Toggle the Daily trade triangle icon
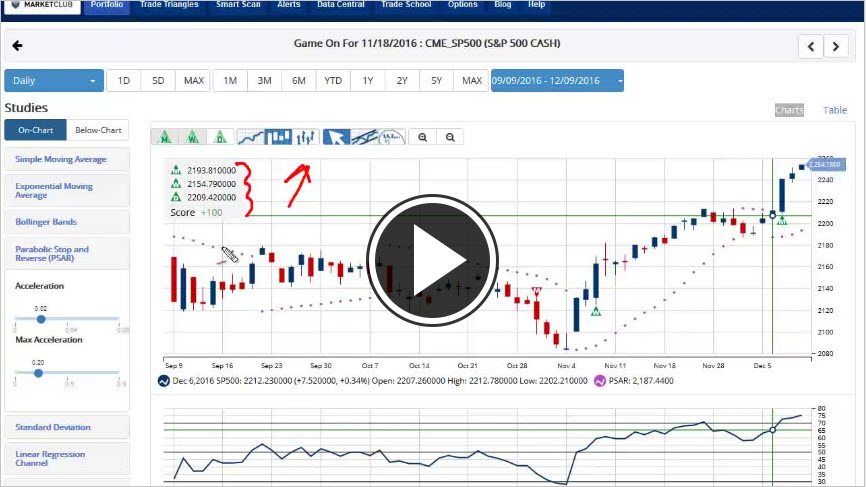Viewport: 866px width, 487px height. tap(220, 137)
